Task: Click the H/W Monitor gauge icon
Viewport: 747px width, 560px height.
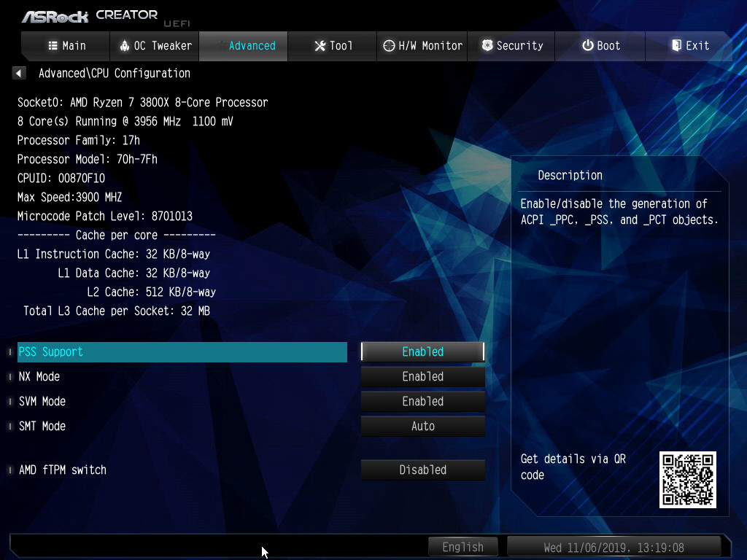Action: tap(390, 45)
